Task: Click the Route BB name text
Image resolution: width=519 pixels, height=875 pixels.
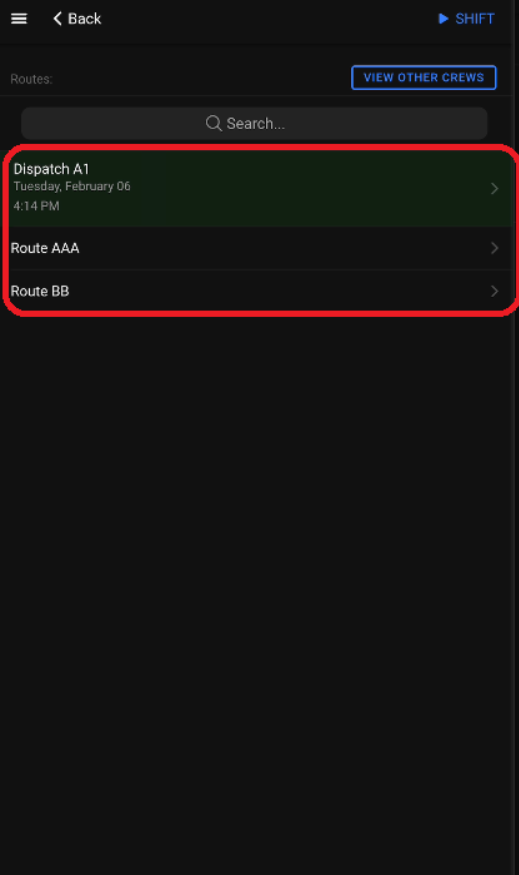Action: pyautogui.click(x=40, y=291)
